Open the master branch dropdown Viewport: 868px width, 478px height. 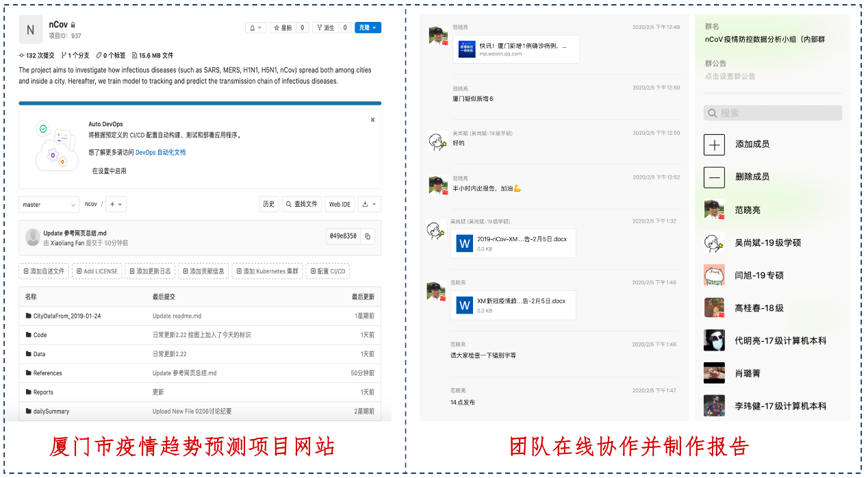[49, 204]
